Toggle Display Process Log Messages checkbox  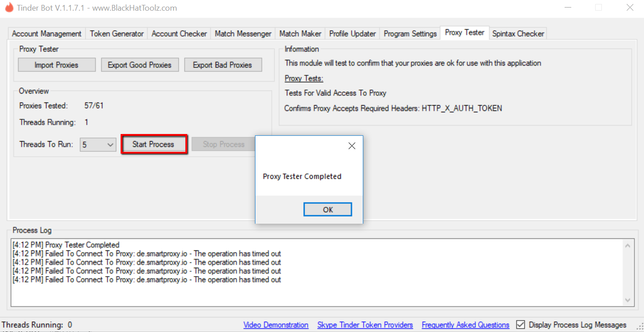(521, 325)
